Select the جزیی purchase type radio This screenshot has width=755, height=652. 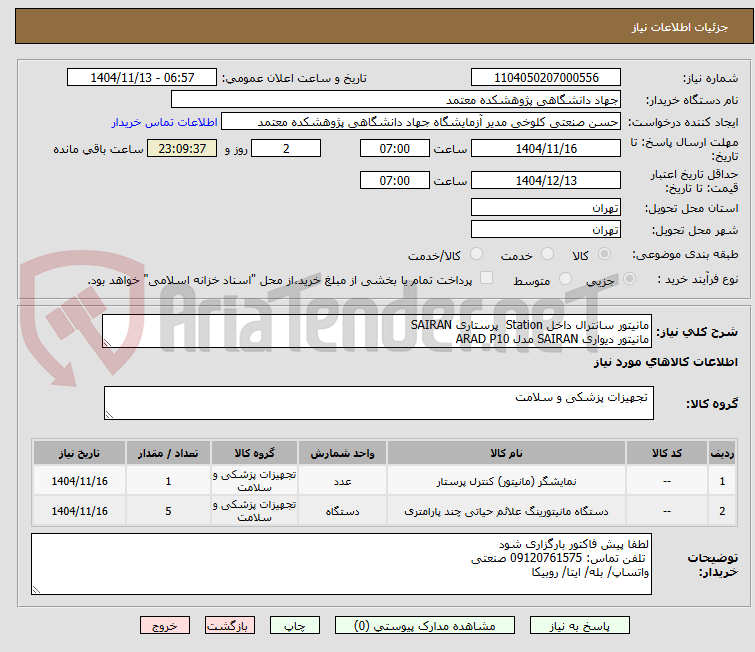coord(629,278)
